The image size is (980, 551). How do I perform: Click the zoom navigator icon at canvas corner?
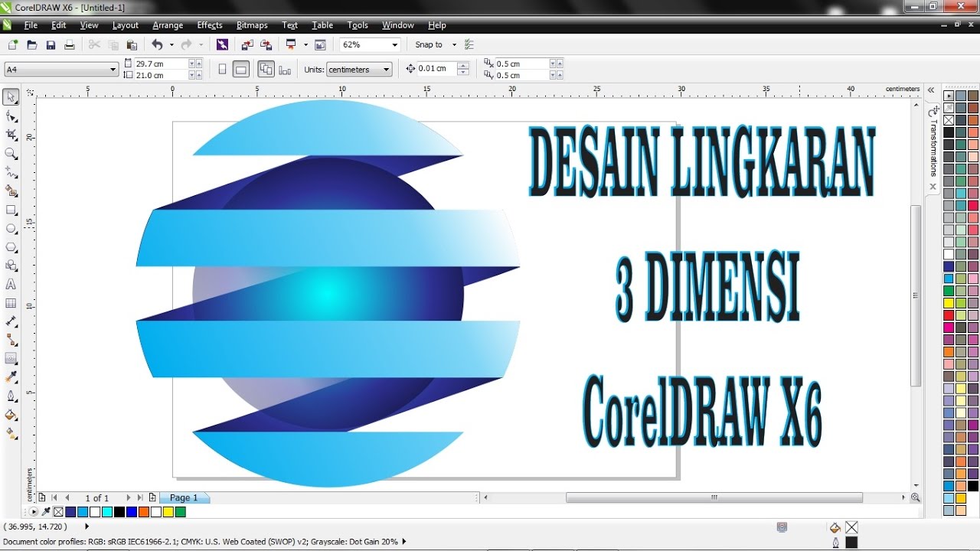tap(916, 497)
